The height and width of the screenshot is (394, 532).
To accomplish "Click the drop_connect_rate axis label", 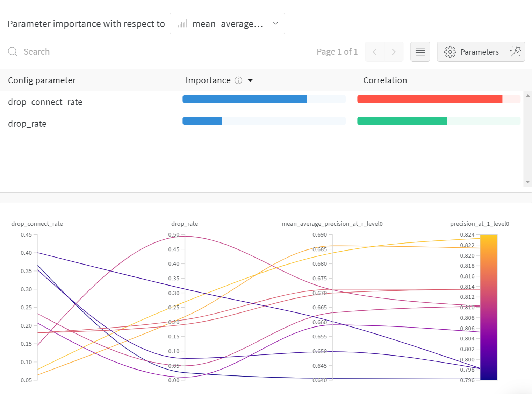I will (37, 224).
